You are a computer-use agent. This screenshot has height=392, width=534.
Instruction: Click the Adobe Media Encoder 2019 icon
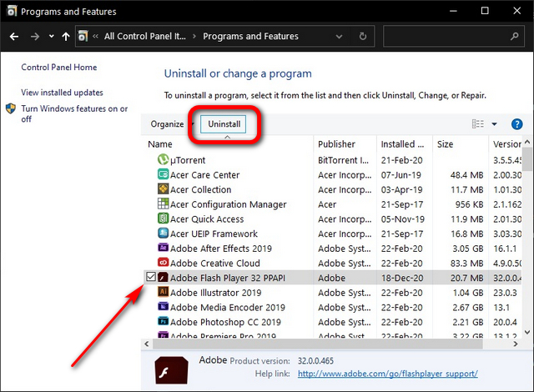(x=164, y=307)
